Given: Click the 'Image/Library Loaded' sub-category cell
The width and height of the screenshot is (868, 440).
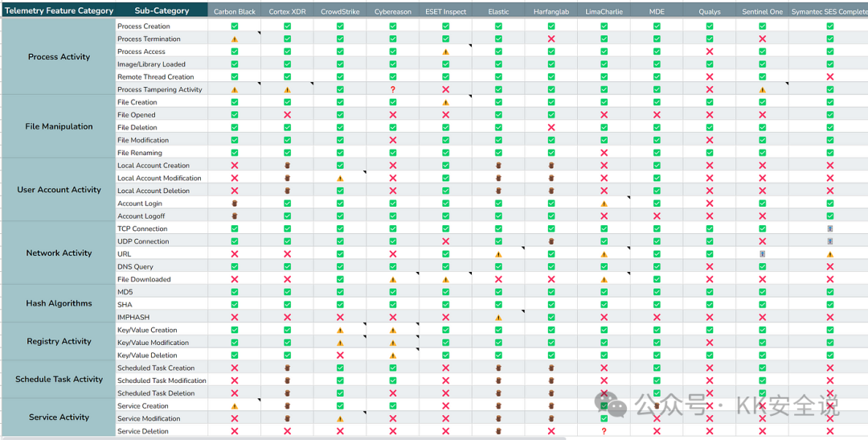Looking at the screenshot, I should 162,64.
